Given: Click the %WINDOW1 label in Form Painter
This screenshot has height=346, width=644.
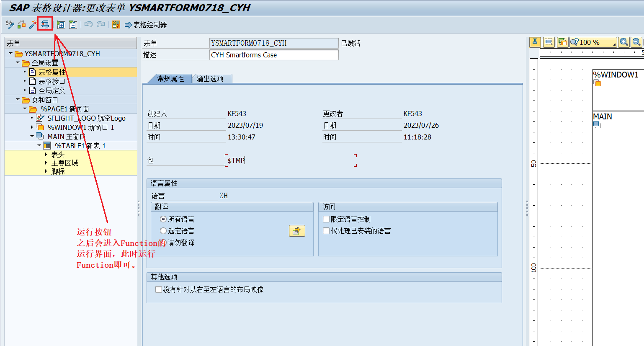Looking at the screenshot, I should (616, 75).
